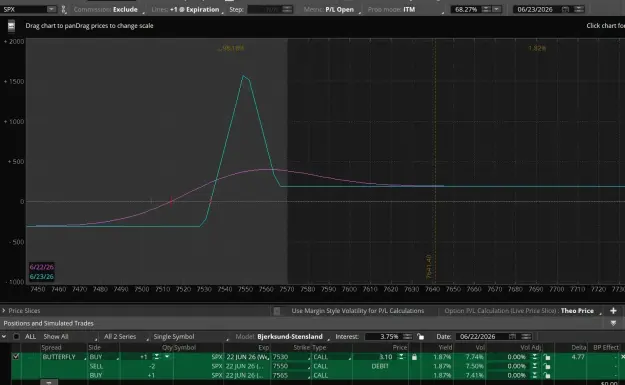Open the chart settings menu icon beside drag hint

point(11,26)
